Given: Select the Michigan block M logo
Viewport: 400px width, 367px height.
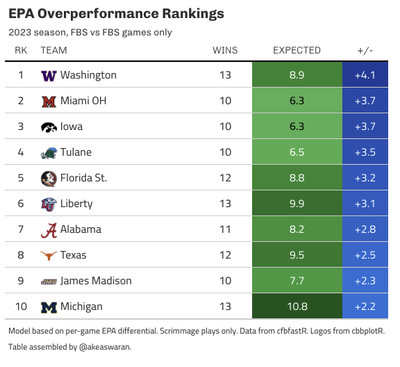Looking at the screenshot, I should tap(49, 307).
